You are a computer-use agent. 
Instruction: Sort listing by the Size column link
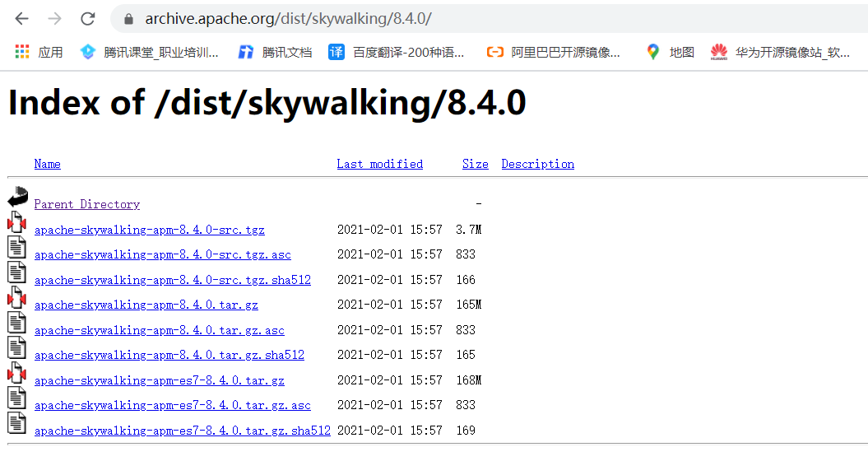coord(476,164)
